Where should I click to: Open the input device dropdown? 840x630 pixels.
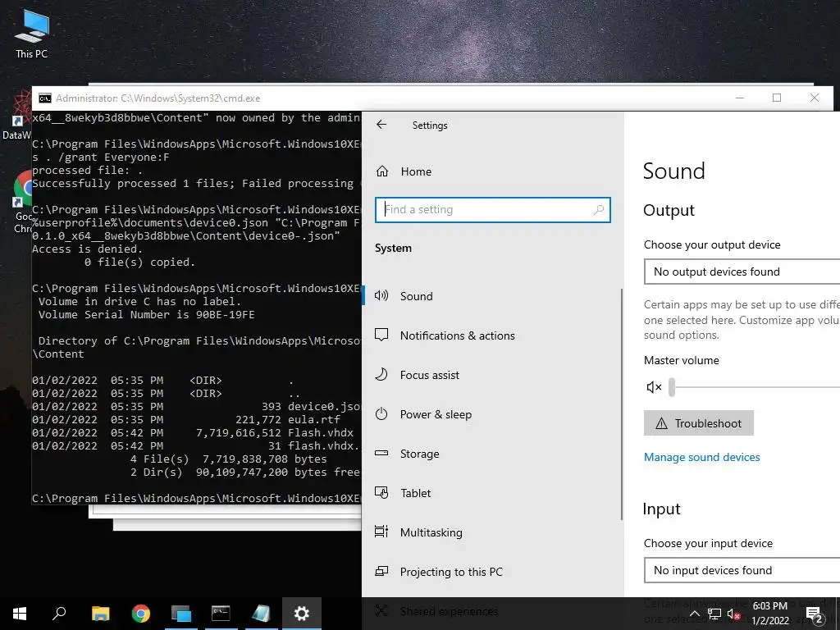[742, 570]
